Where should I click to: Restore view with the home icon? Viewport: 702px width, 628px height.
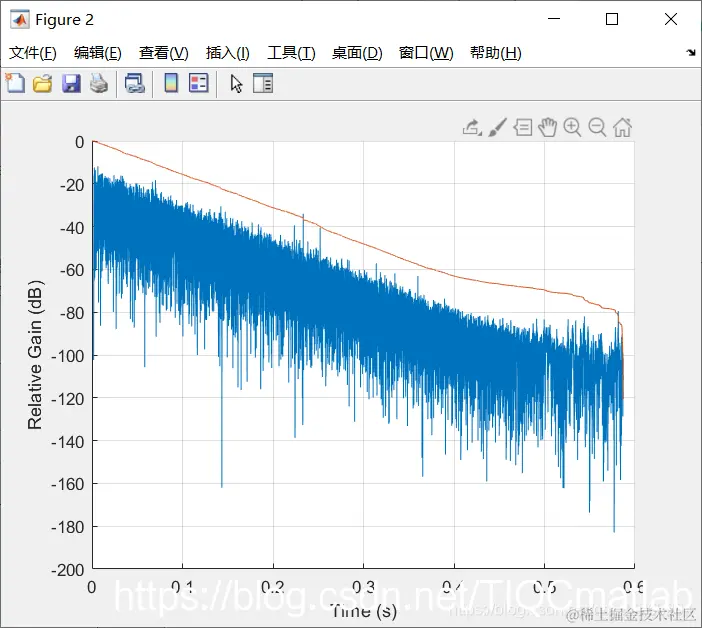[x=622, y=128]
